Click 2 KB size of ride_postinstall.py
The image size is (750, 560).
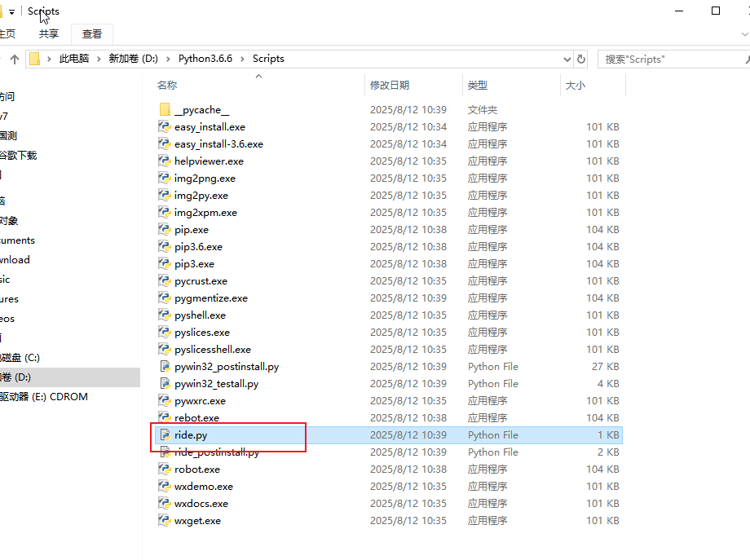(608, 452)
